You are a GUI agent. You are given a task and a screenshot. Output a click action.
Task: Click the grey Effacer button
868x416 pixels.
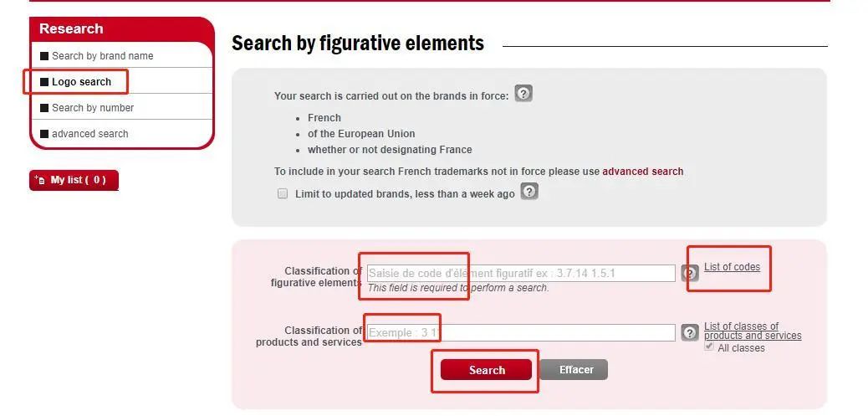[574, 369]
